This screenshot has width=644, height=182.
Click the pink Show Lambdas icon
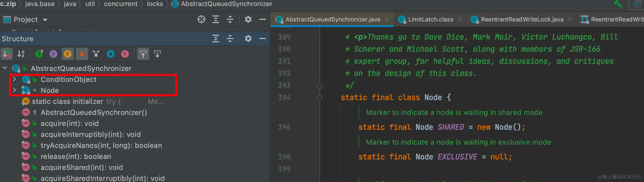pos(125,54)
